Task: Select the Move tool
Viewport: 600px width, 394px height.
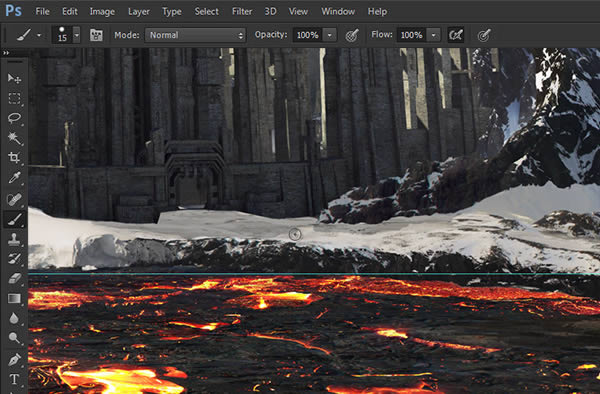Action: pos(14,78)
